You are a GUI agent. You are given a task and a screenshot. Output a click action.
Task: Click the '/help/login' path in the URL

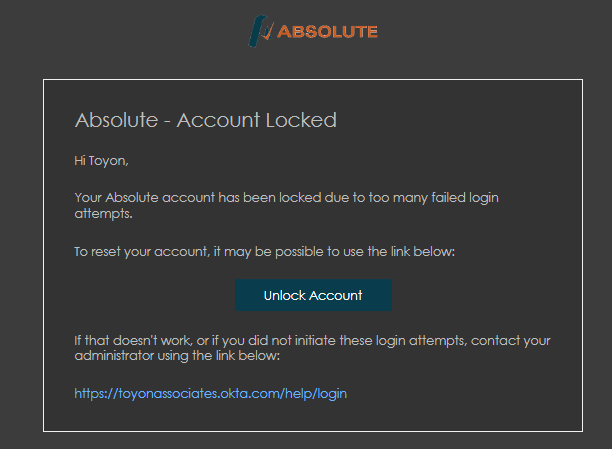pyautogui.click(x=314, y=394)
